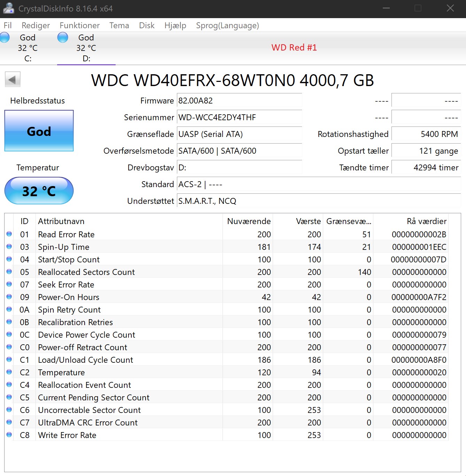
Task: Click the Overførselsmetode field SATA/600
Action: tap(239, 151)
